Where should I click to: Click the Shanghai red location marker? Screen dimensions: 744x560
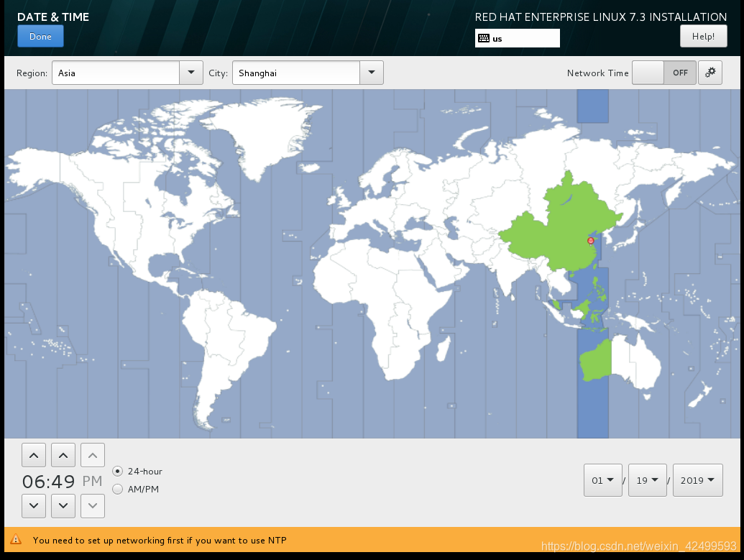click(591, 241)
